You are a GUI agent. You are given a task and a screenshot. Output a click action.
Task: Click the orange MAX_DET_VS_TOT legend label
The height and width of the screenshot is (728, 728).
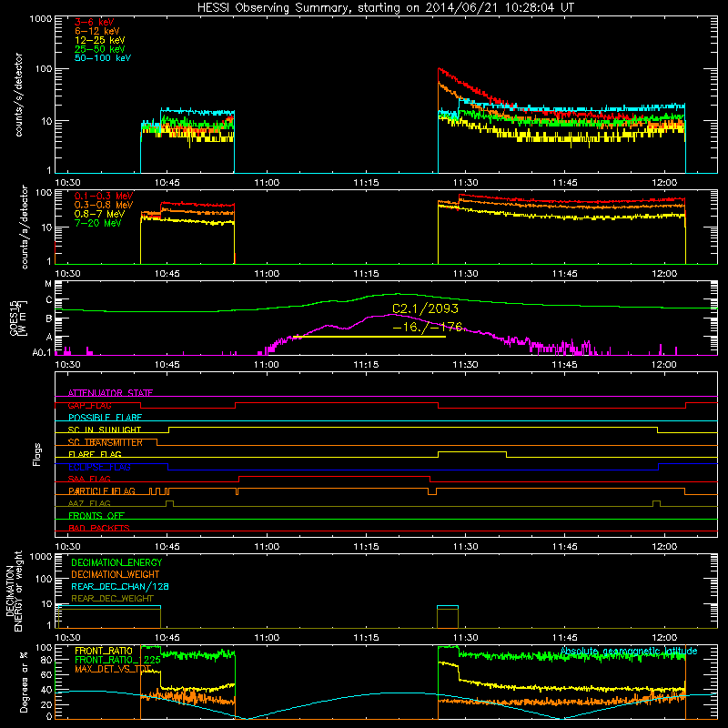[113, 669]
